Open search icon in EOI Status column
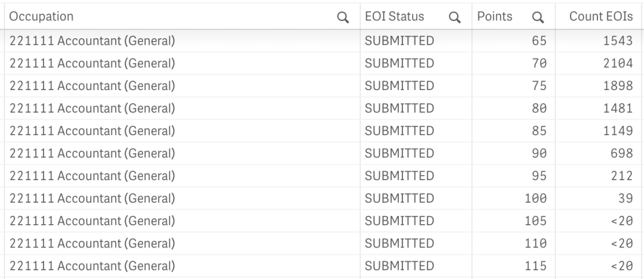 (454, 17)
